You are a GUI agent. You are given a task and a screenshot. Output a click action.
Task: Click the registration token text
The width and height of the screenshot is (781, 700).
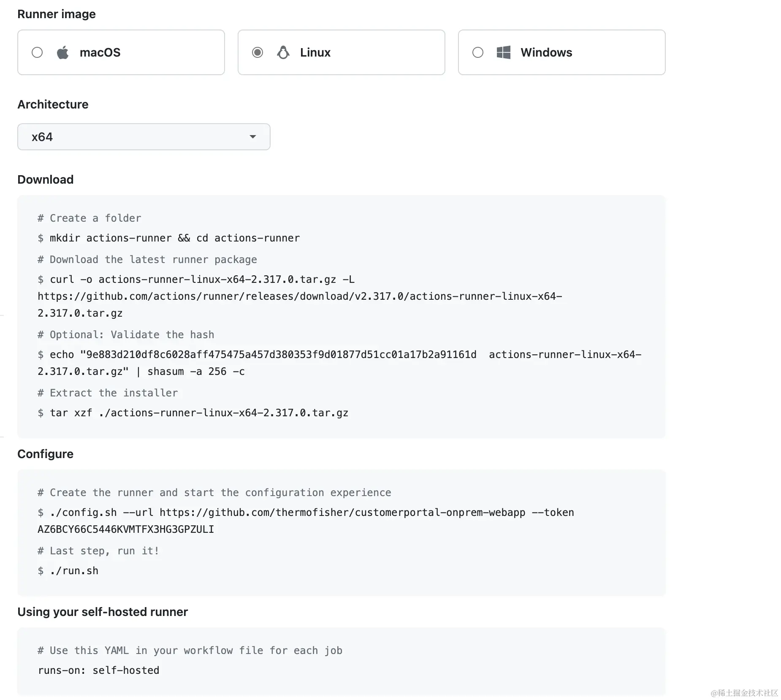(126, 529)
